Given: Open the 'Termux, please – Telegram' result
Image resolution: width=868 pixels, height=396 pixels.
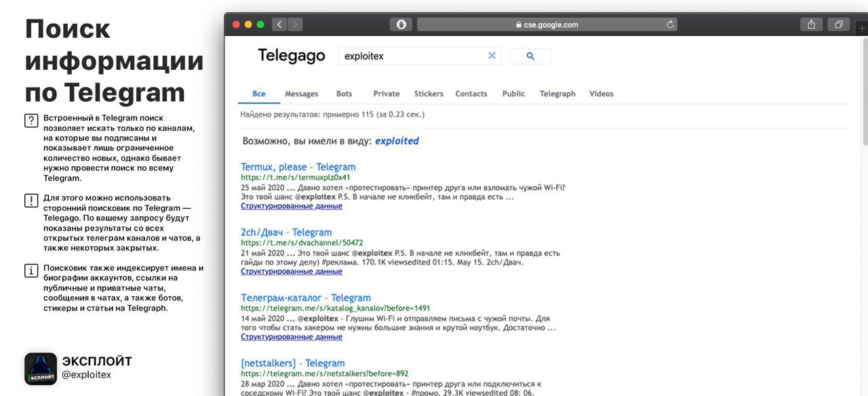Looking at the screenshot, I should point(298,167).
